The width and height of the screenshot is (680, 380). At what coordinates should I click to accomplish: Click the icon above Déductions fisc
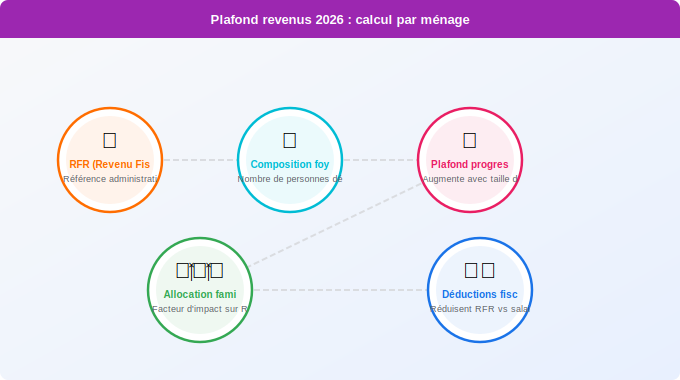(480, 271)
